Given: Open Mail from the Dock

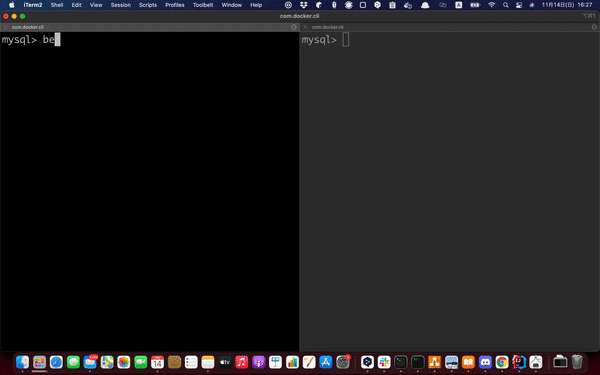Looking at the screenshot, I should pos(90,362).
